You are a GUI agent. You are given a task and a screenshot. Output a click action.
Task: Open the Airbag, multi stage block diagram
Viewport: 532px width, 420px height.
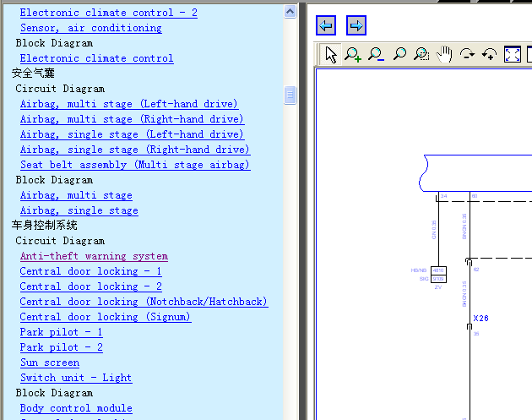click(x=76, y=195)
